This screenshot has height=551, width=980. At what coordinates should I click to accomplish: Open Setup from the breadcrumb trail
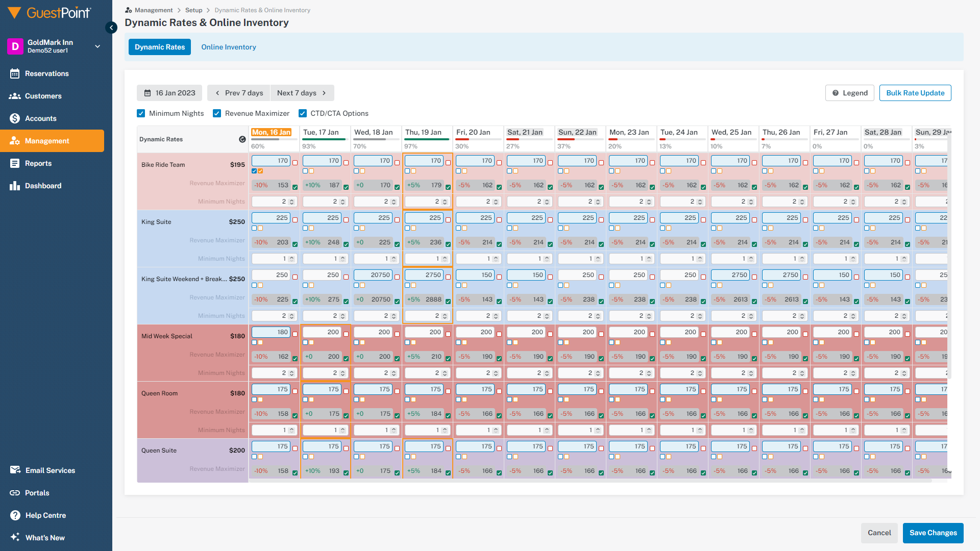[x=194, y=10]
